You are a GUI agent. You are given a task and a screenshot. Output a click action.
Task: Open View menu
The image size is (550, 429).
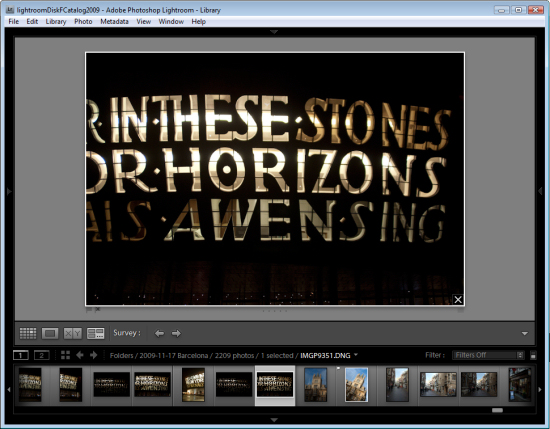point(143,21)
